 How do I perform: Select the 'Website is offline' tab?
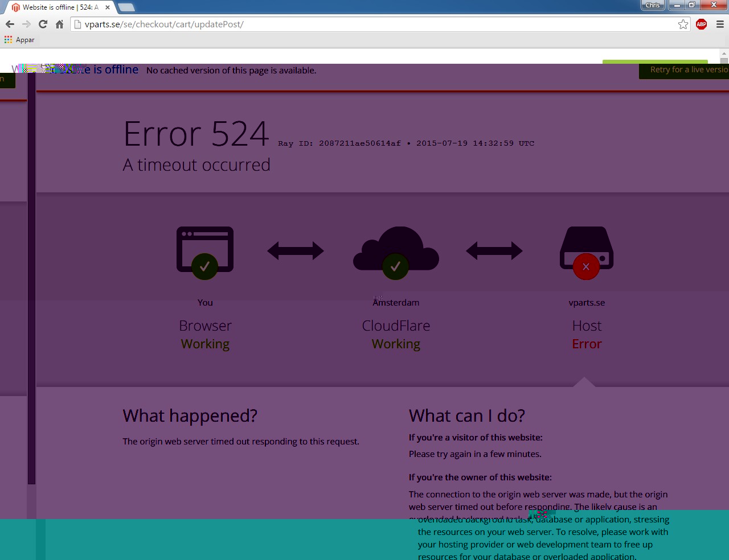pyautogui.click(x=57, y=7)
